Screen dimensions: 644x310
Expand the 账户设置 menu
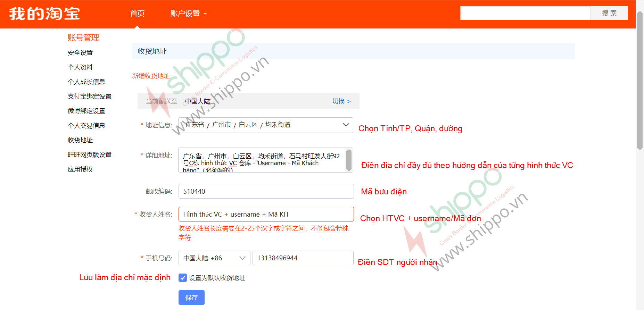188,14
